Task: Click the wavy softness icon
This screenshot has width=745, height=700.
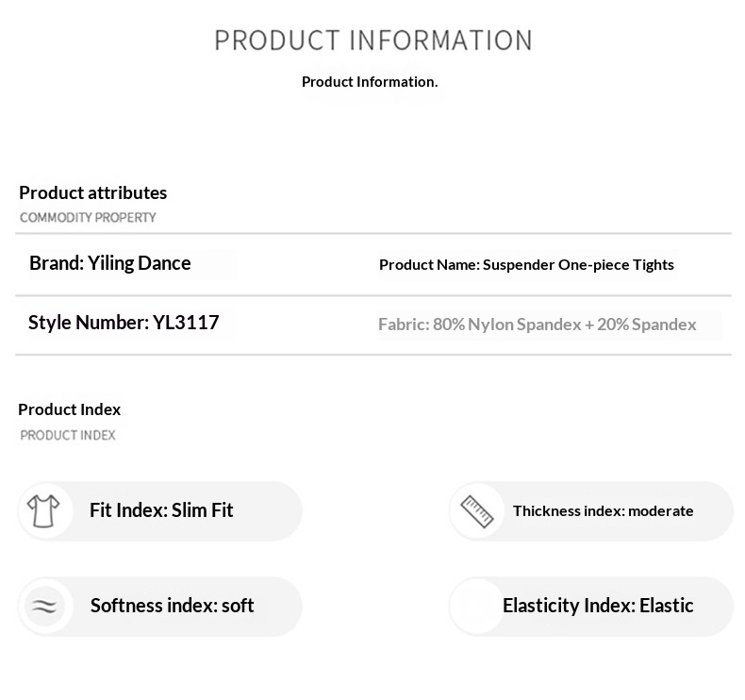Action: [x=43, y=606]
